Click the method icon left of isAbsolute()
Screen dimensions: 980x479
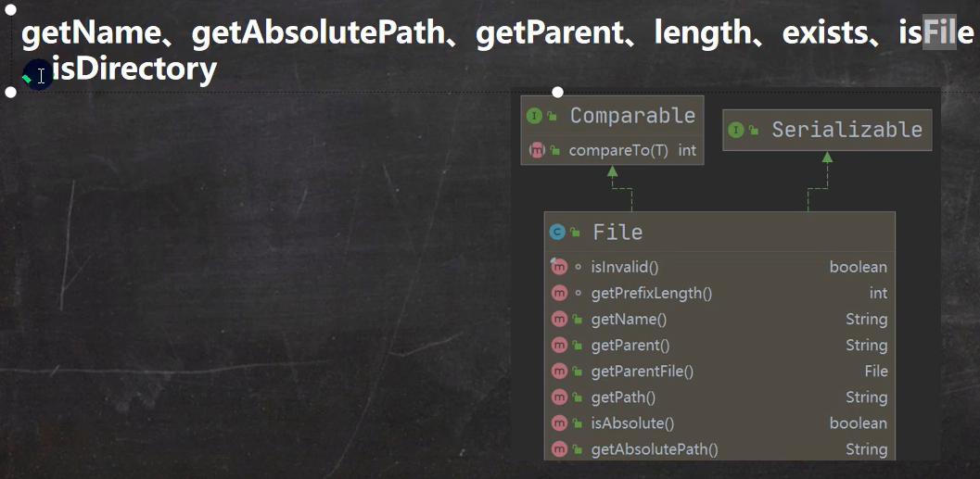558,423
